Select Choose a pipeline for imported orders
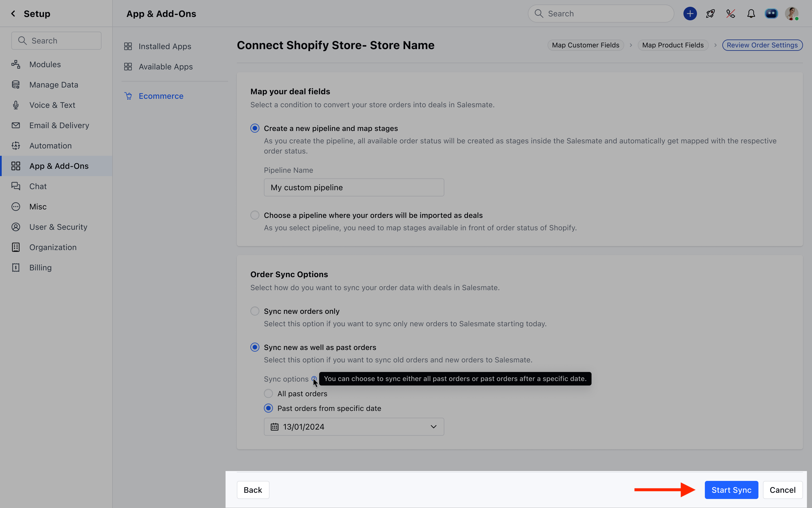This screenshot has width=812, height=508. [x=255, y=215]
